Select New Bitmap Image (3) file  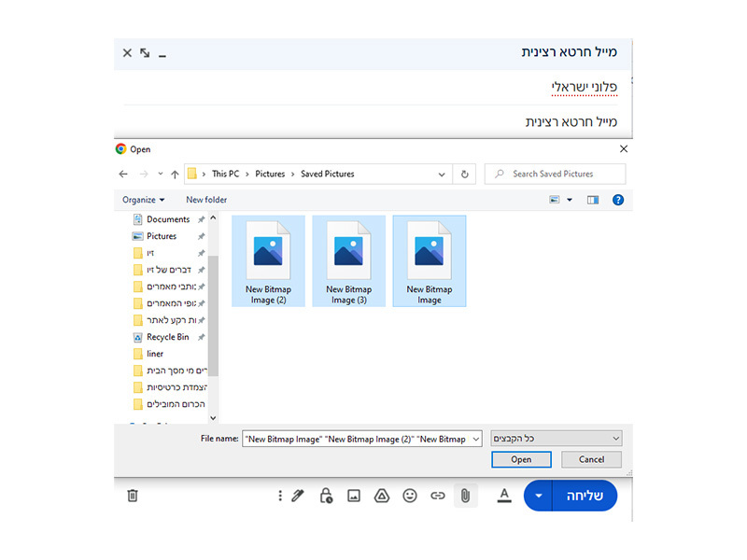coord(348,261)
